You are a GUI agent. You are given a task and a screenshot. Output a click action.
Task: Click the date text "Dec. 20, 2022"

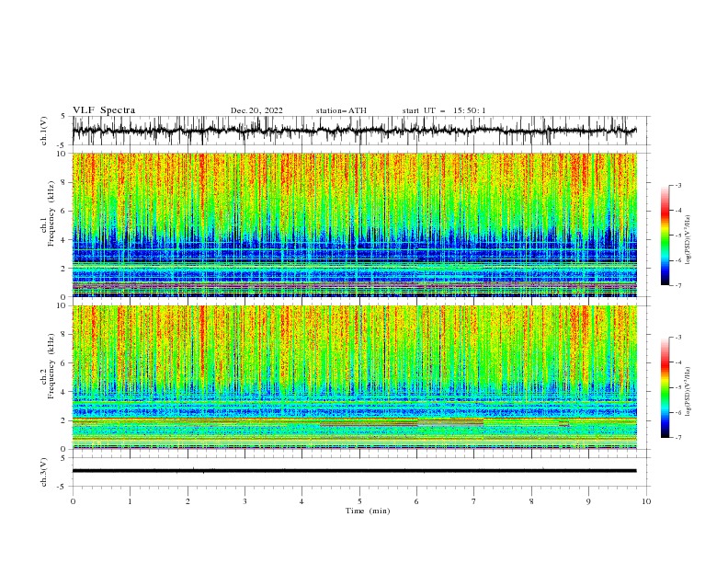256,110
